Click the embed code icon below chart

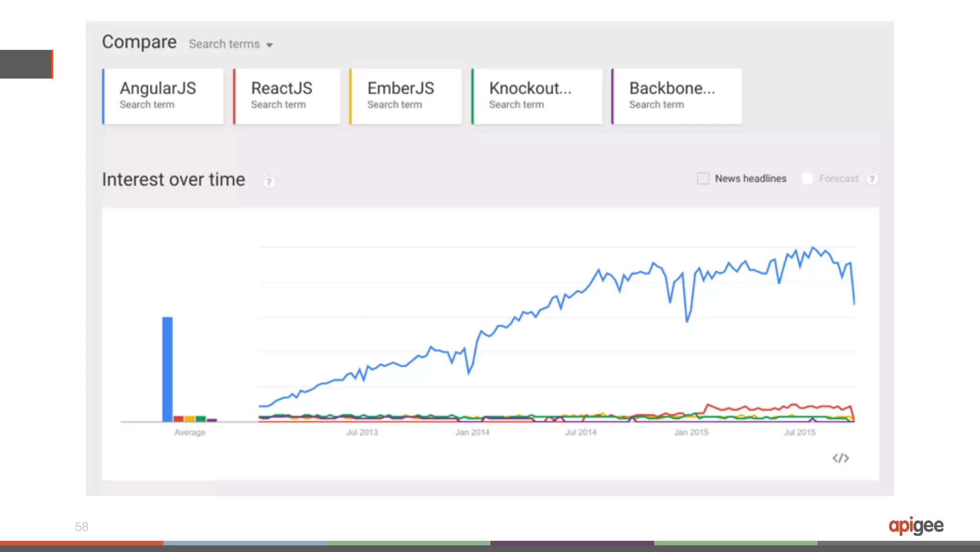pyautogui.click(x=840, y=458)
